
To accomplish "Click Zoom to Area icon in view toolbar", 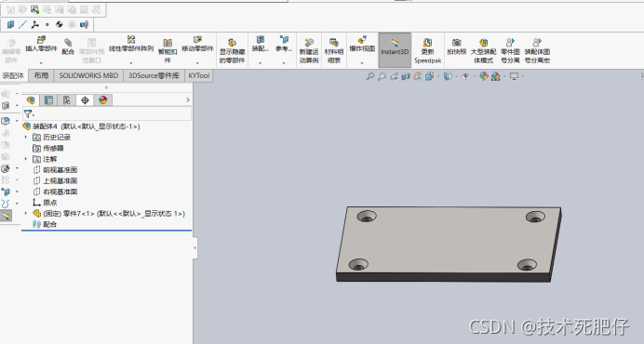I will (x=382, y=76).
